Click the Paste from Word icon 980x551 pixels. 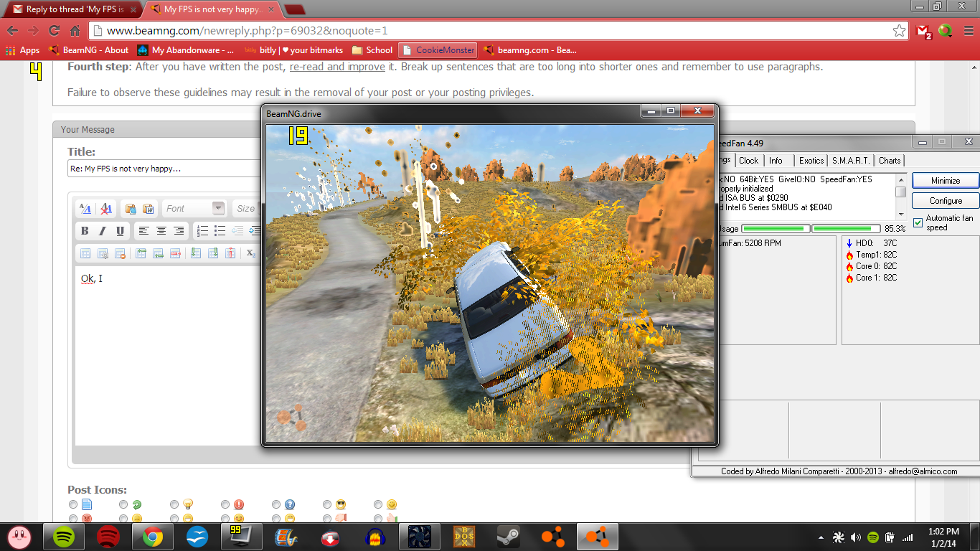[x=149, y=209]
